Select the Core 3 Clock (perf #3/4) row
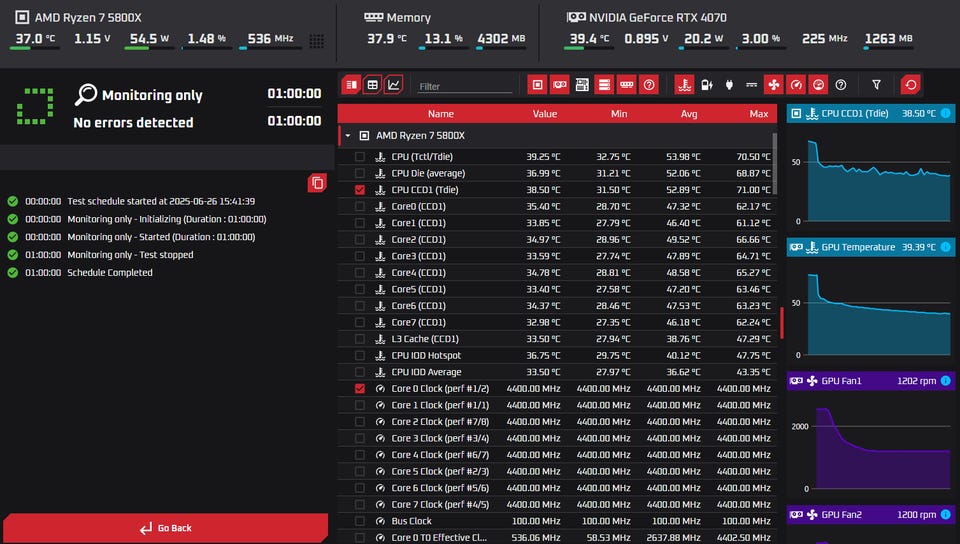This screenshot has width=960, height=544. pyautogui.click(x=557, y=438)
